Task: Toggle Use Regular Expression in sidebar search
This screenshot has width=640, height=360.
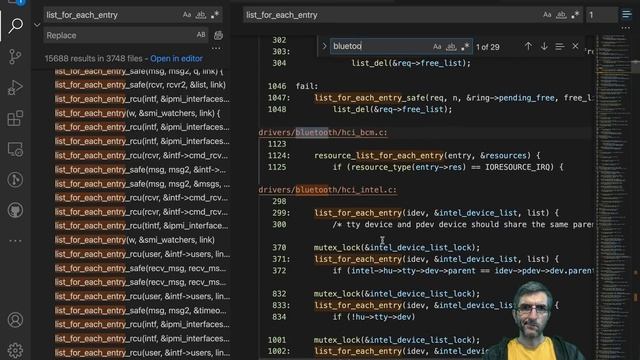Action: click(x=215, y=15)
